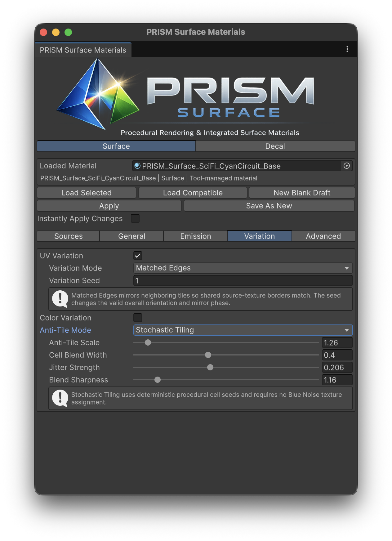The image size is (392, 541).
Task: Open the General tab
Action: 131,236
